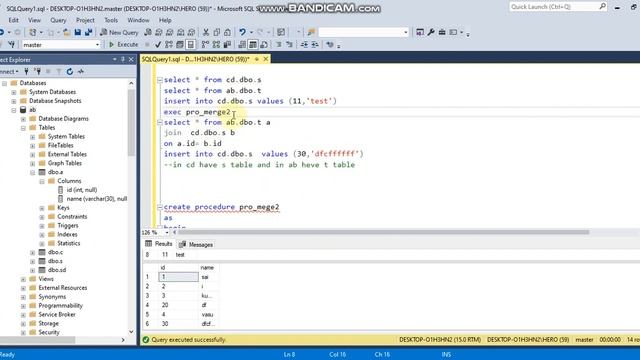
Task: Click the editor horizontal scrollbar
Action: (x=383, y=232)
